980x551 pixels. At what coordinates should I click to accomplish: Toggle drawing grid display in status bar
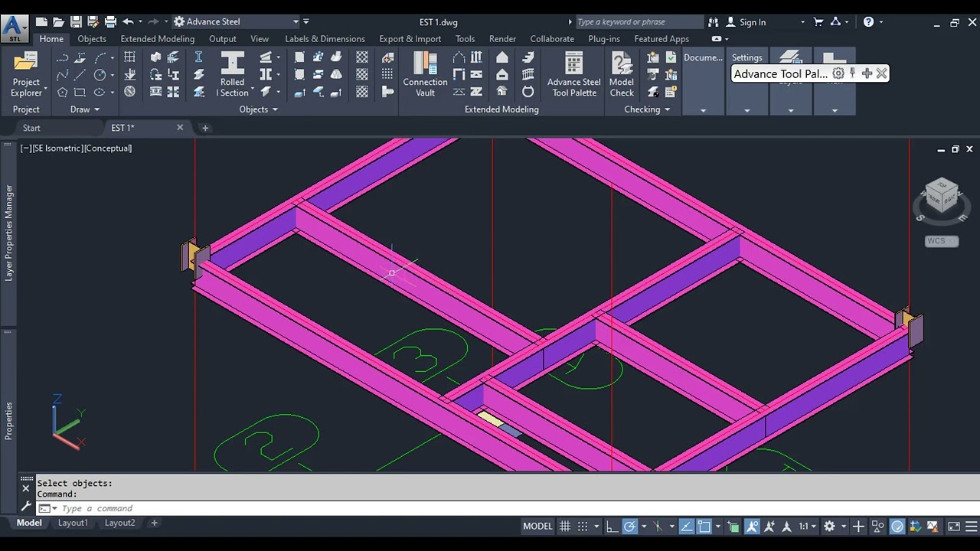(565, 527)
